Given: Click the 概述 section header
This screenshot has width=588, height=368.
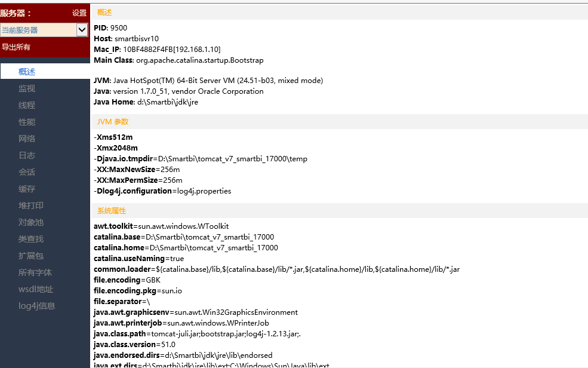Looking at the screenshot, I should pos(104,13).
